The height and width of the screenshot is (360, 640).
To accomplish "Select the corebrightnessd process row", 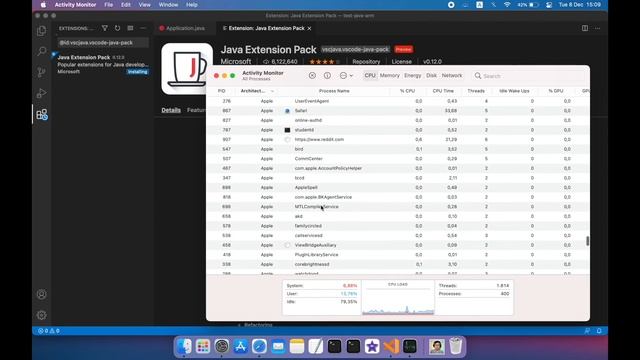I will (x=398, y=264).
